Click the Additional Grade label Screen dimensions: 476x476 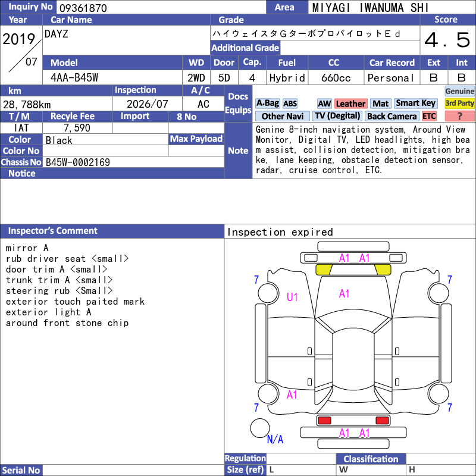click(x=245, y=48)
